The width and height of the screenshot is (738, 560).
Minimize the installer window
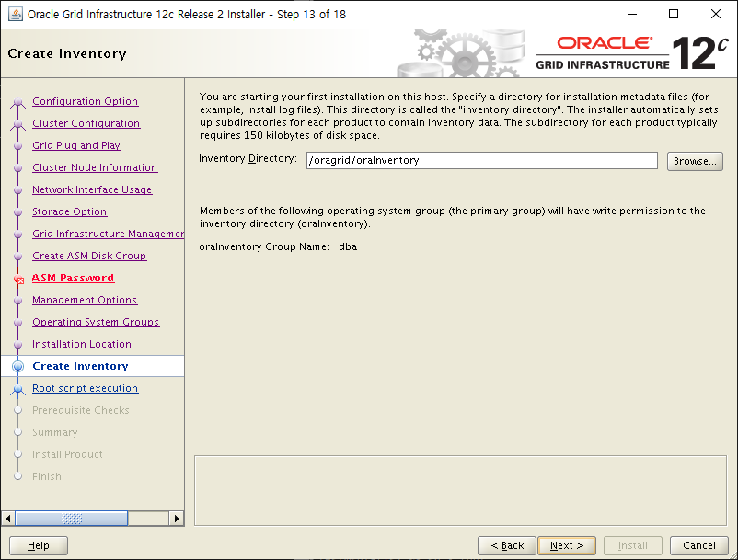632,14
